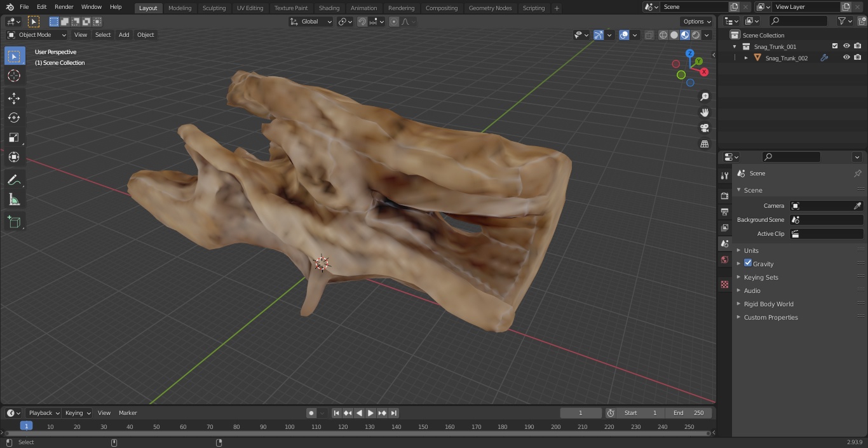Click the modifier wrench on Snag_Trunk_002
This screenshot has height=448, width=868.
tap(824, 58)
